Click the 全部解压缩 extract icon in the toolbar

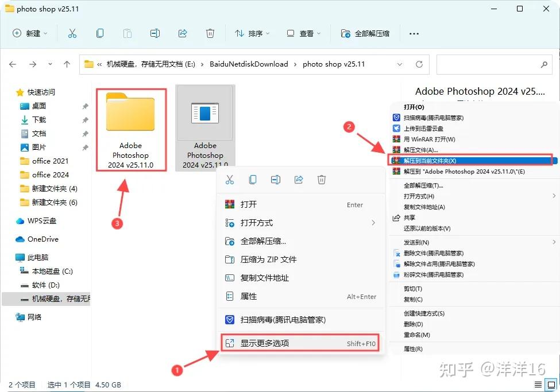click(x=345, y=33)
